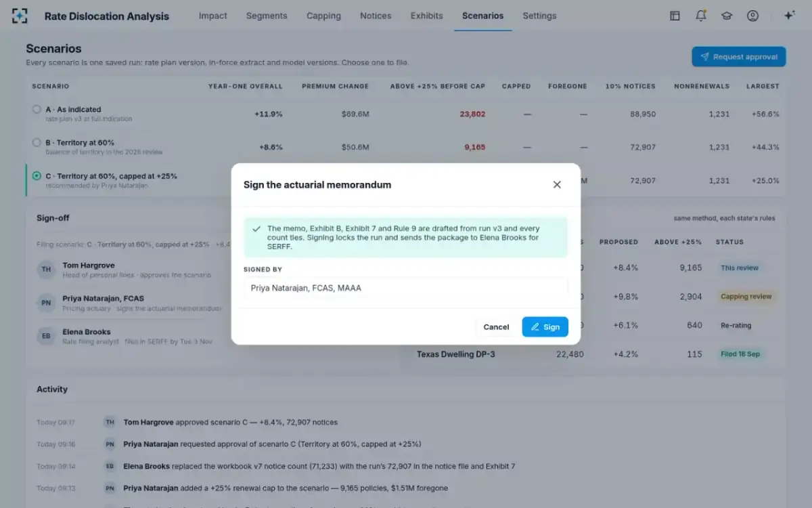Click the Year-One Overall column header
Viewport: 812px width, 508px height.
(x=246, y=87)
